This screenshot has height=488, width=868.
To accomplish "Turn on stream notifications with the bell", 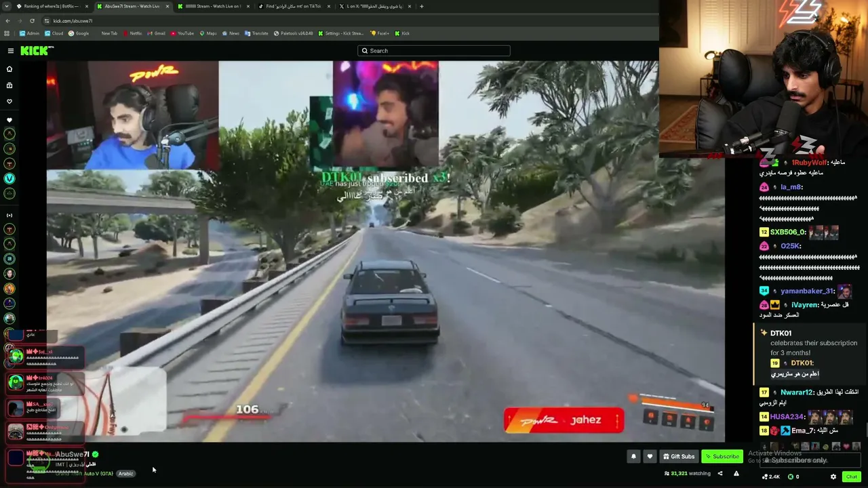I will pos(633,457).
